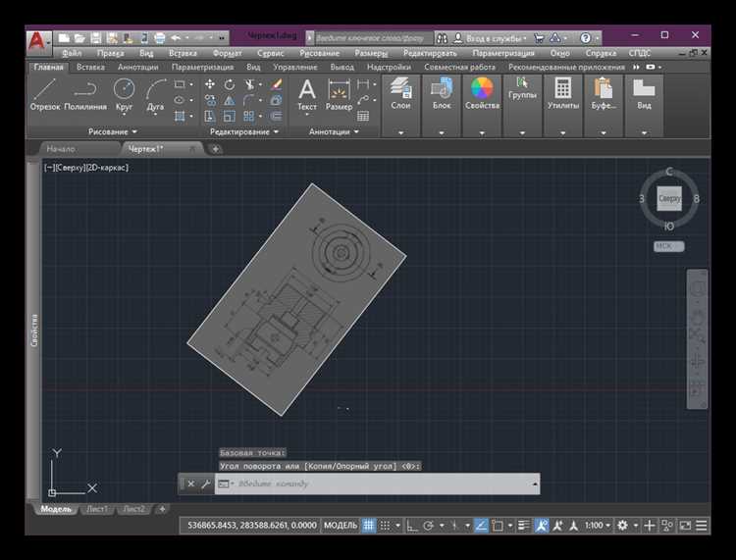Activate the Rotate tool
Image resolution: width=736 pixels, height=560 pixels.
(x=229, y=84)
